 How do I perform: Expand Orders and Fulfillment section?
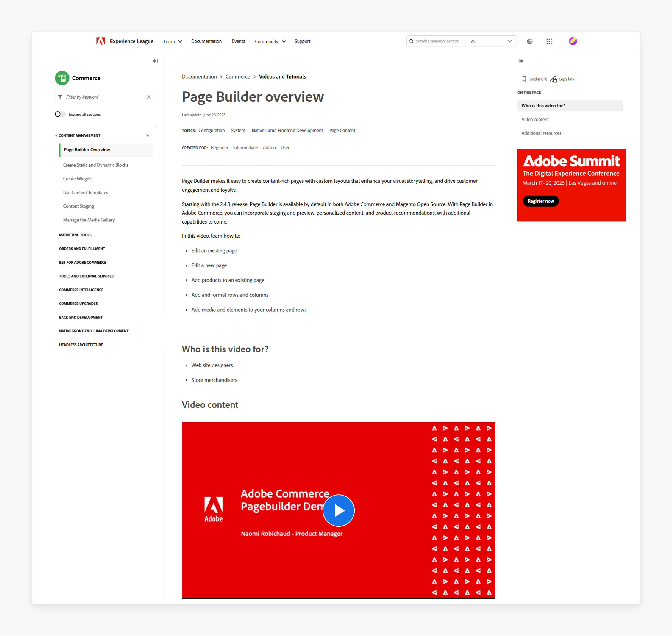(82, 249)
